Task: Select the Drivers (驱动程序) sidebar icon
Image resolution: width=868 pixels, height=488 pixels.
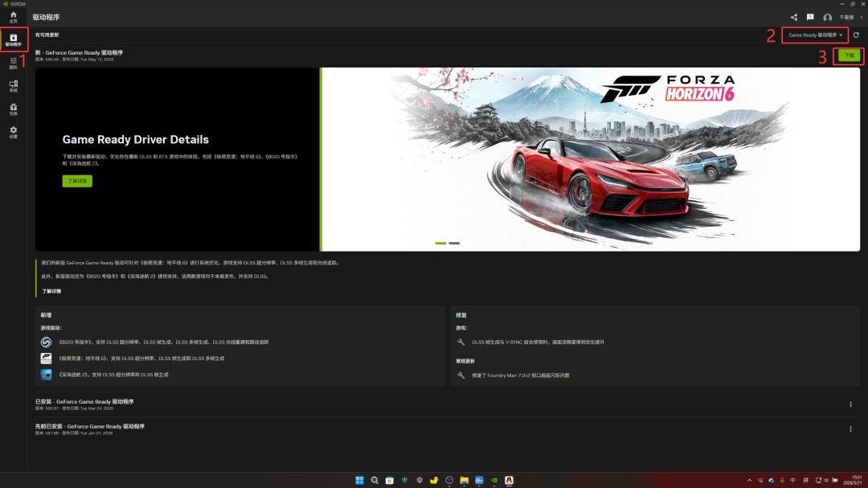Action: coord(14,40)
